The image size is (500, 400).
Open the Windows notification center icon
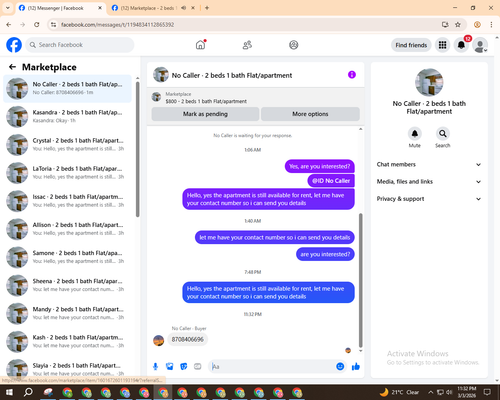coord(488,392)
